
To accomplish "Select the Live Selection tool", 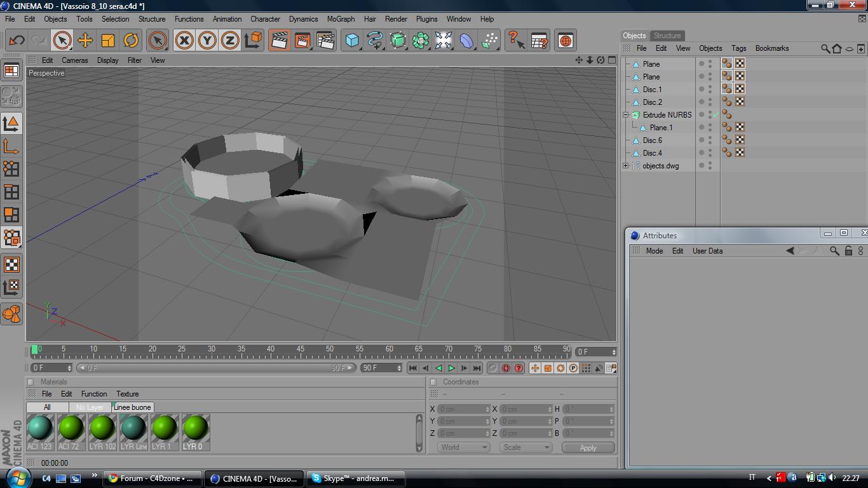I will (62, 41).
